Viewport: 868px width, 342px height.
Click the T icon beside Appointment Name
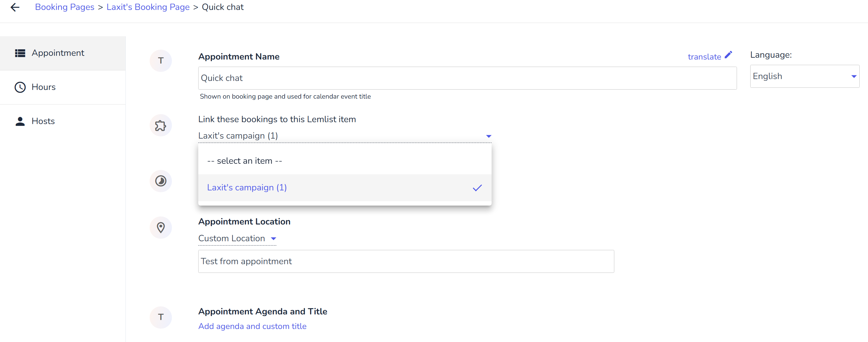(x=161, y=61)
